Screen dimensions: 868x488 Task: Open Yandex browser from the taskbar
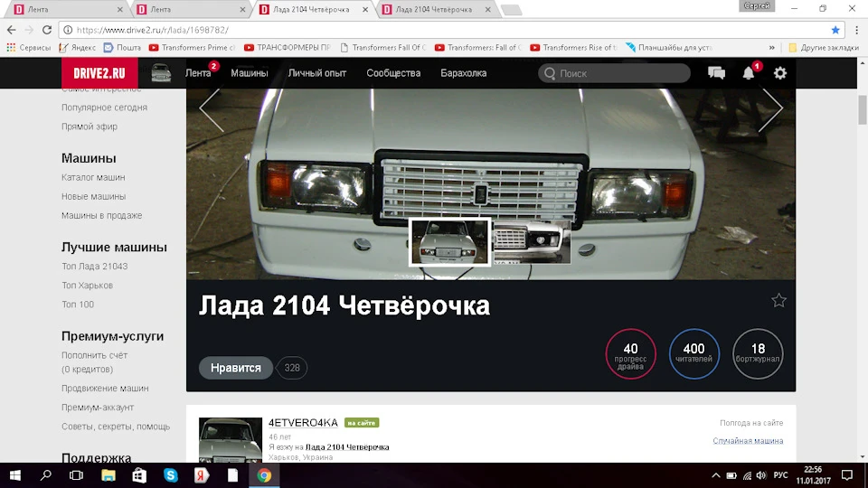coord(202,475)
